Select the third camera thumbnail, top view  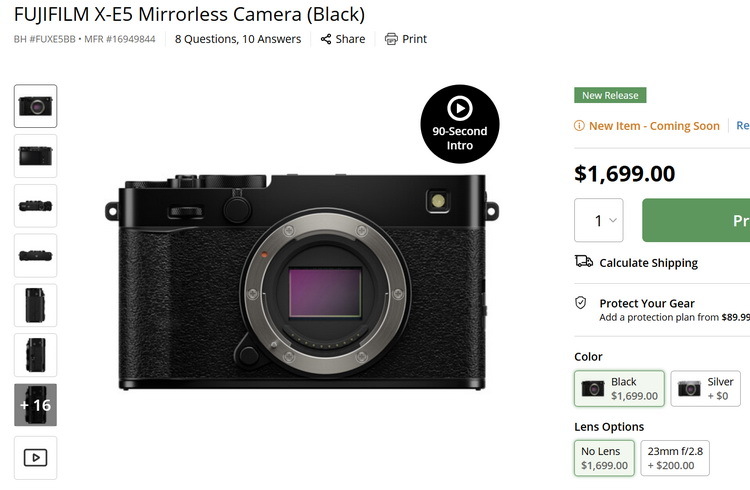(x=35, y=206)
